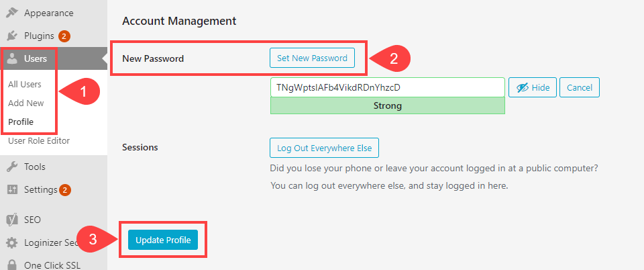Open the Add New user submenu item
The image size is (644, 270).
point(26,103)
